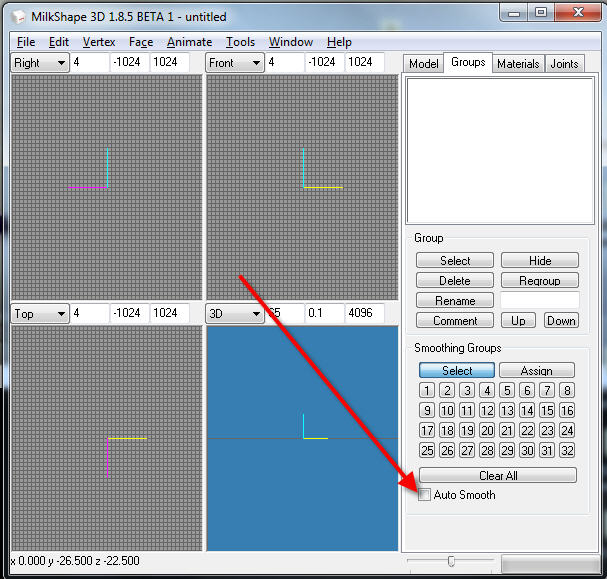
Task: Move the selected group Up
Action: pos(518,320)
